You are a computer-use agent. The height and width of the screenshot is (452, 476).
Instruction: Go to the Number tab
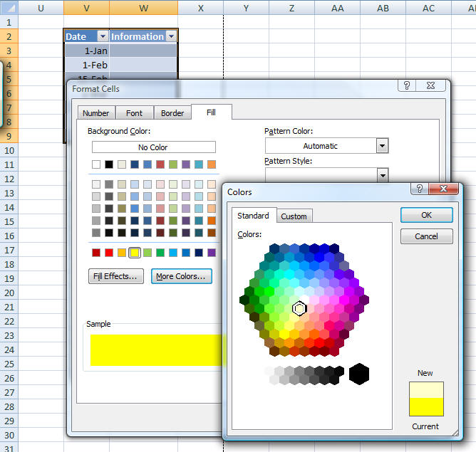(x=95, y=113)
